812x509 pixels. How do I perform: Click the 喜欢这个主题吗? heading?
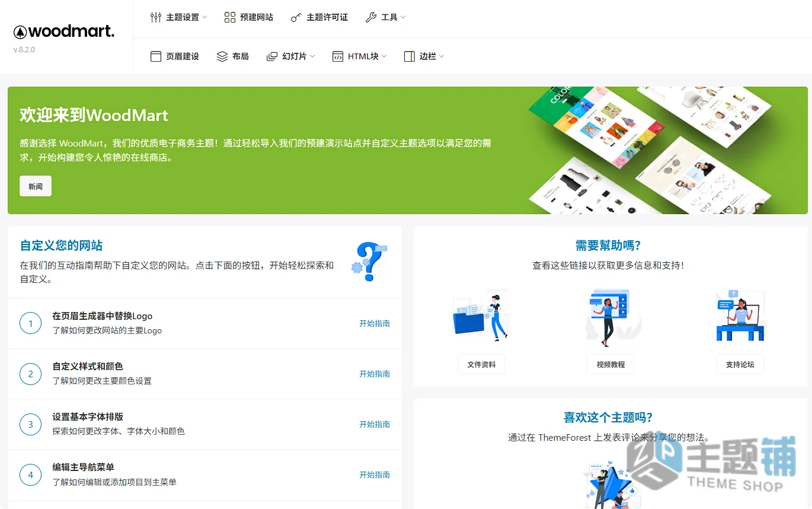[x=608, y=417]
